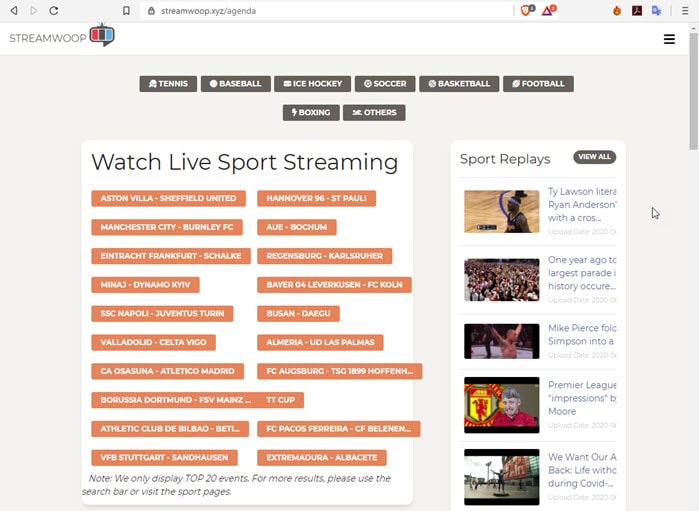Open the PDF extension icon

pyautogui.click(x=637, y=11)
